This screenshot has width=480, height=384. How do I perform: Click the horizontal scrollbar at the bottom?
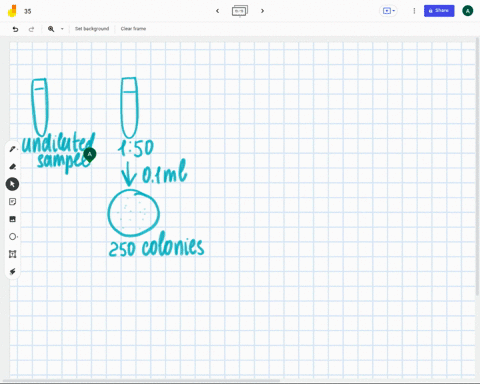140,380
